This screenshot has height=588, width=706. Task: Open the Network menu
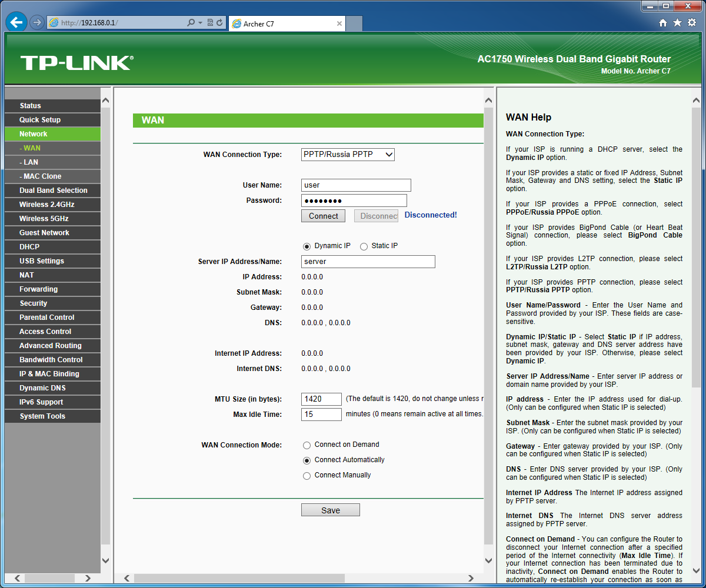pos(52,134)
